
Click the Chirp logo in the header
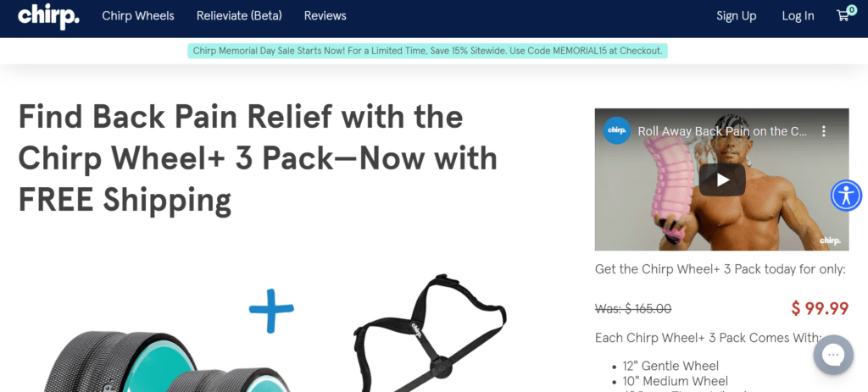coord(48,17)
